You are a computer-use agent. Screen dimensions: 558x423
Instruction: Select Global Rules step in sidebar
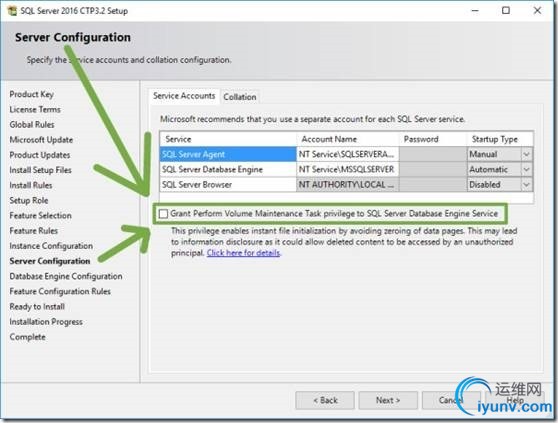click(x=32, y=125)
